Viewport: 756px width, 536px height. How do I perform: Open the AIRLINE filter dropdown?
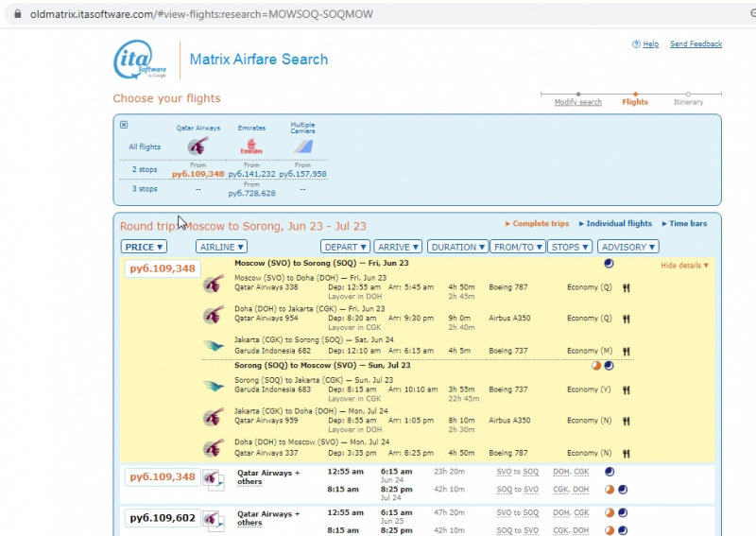coord(222,247)
